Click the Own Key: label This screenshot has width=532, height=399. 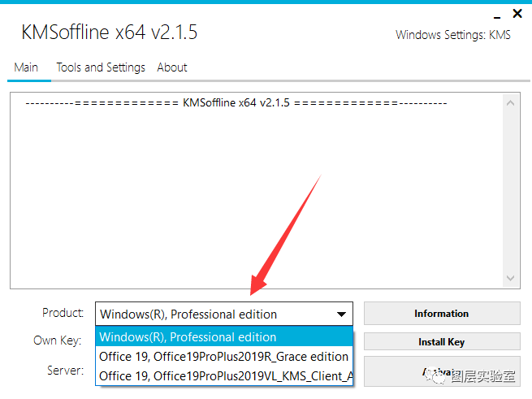pyautogui.click(x=58, y=340)
